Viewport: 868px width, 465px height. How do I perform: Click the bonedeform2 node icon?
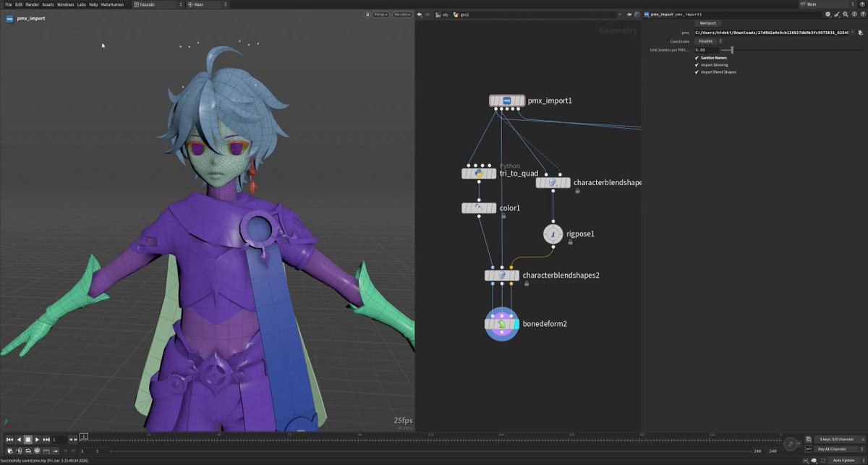click(x=502, y=324)
